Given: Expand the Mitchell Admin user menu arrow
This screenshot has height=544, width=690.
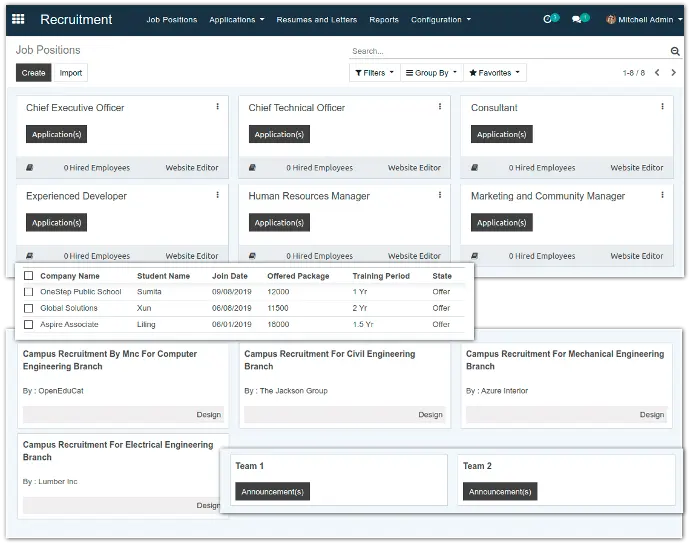Looking at the screenshot, I should pos(680,20).
